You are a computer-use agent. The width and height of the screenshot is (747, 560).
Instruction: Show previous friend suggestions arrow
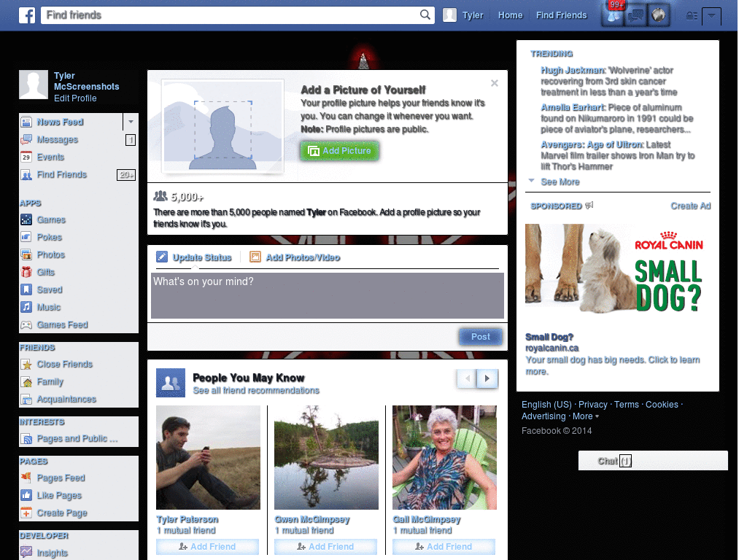pyautogui.click(x=468, y=378)
